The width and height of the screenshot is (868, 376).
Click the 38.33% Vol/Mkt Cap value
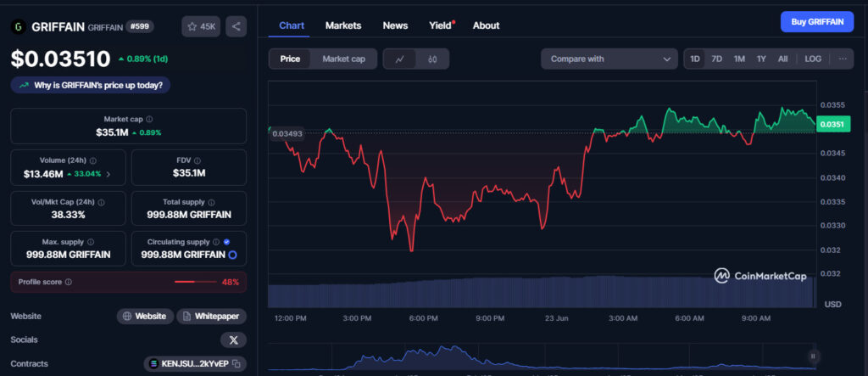68,215
